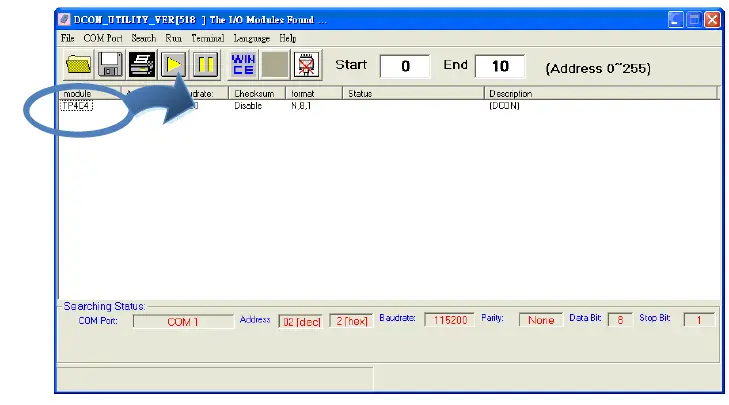Click the Checksum column header

[257, 93]
